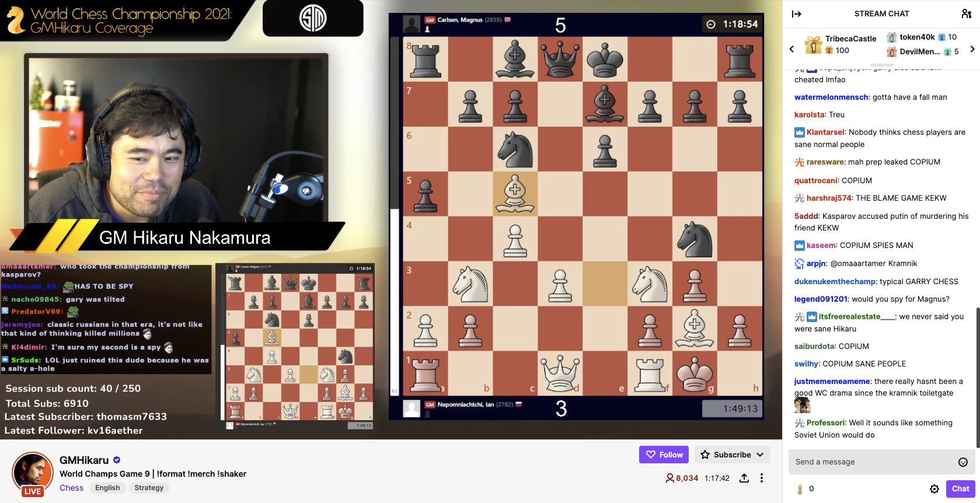Click the Carlsen, Magnus player label

460,20
